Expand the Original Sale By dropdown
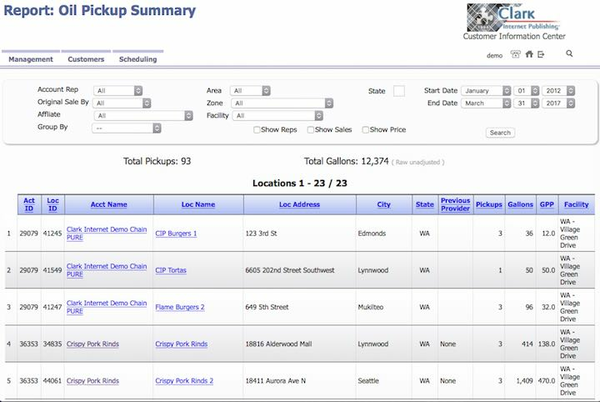The width and height of the screenshot is (600, 402). click(122, 103)
